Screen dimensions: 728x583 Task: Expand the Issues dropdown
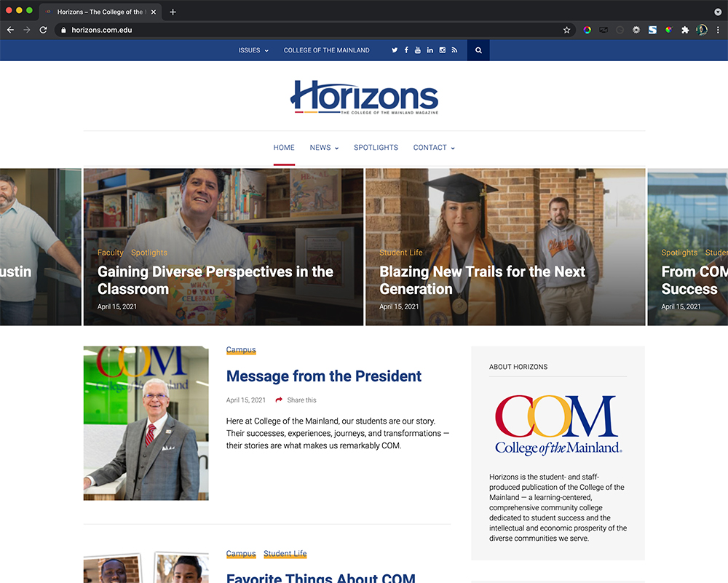click(x=253, y=50)
